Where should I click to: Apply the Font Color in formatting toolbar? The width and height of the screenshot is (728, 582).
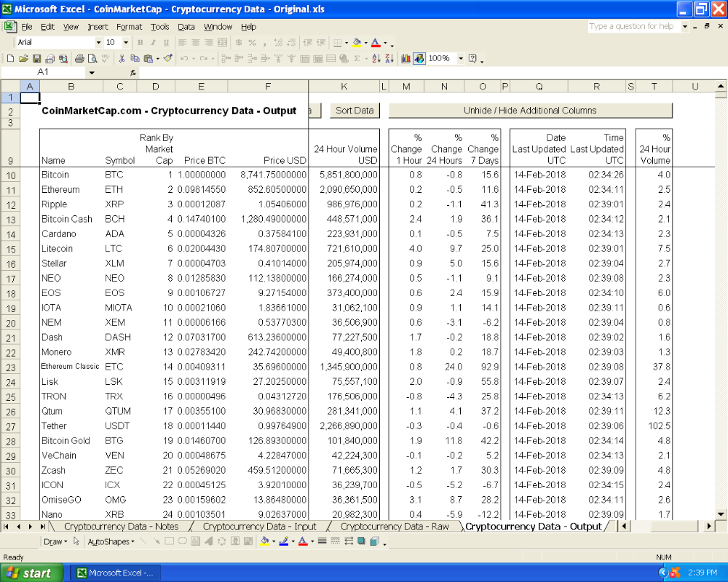coord(376,43)
